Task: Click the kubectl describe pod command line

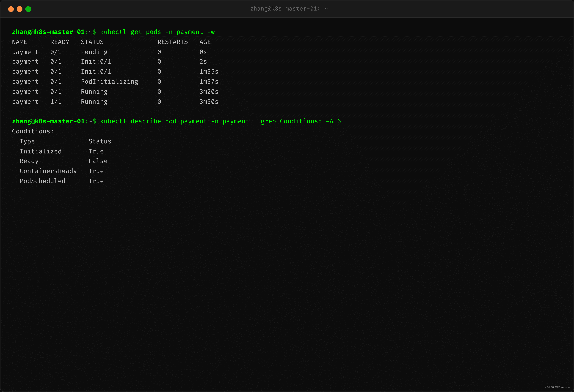Action: click(x=220, y=121)
